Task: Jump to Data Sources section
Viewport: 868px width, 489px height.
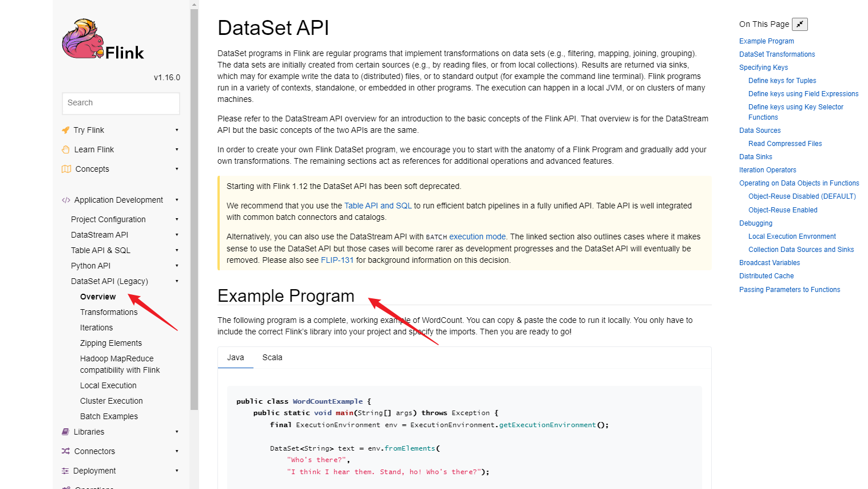Action: pos(760,131)
